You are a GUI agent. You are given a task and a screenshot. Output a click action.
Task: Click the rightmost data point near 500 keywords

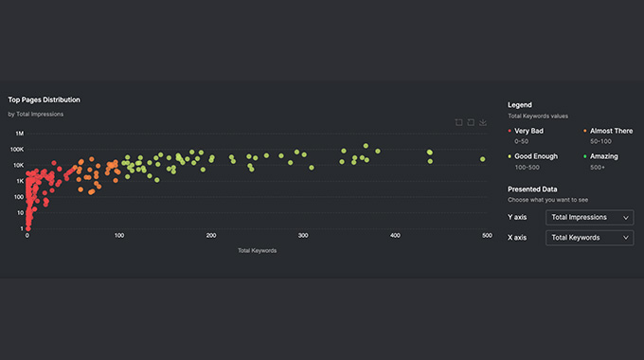(x=483, y=159)
